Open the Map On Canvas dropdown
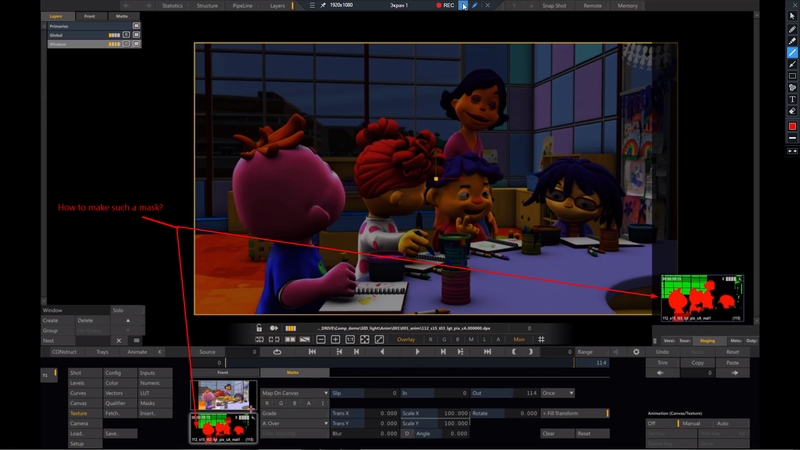 (x=294, y=393)
